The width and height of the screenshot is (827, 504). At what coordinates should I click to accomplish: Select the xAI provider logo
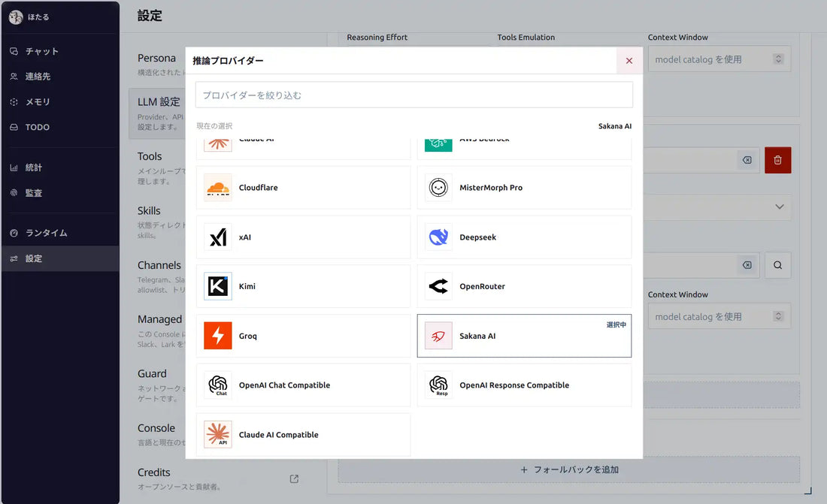[218, 237]
